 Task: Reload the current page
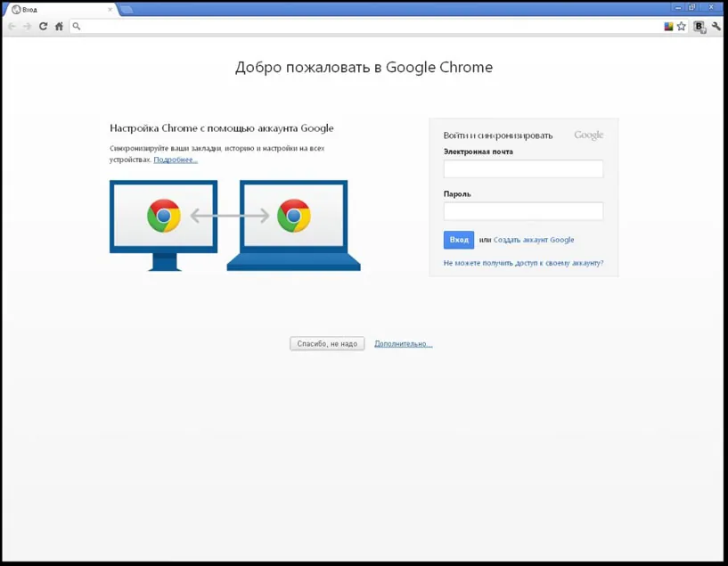43,27
